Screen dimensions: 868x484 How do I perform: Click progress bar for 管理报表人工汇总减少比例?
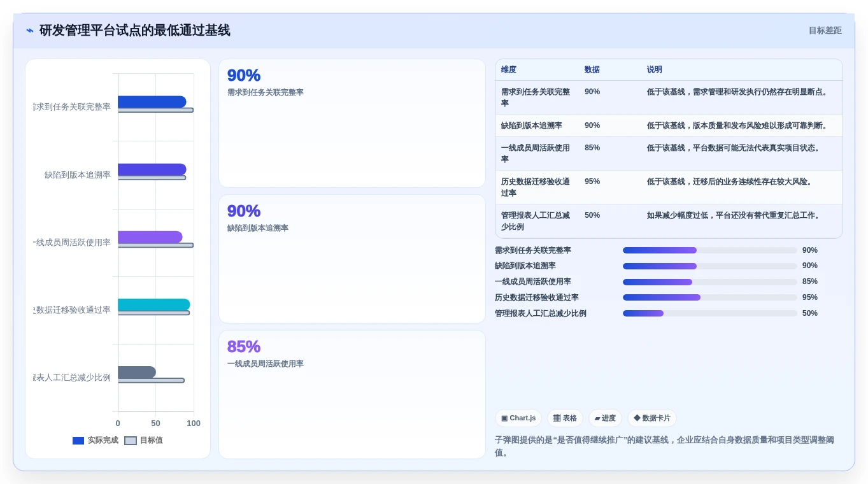[x=710, y=313]
